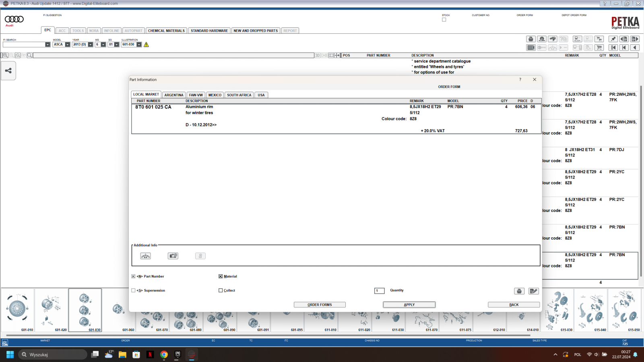Select the Mexico market tab

pos(215,95)
